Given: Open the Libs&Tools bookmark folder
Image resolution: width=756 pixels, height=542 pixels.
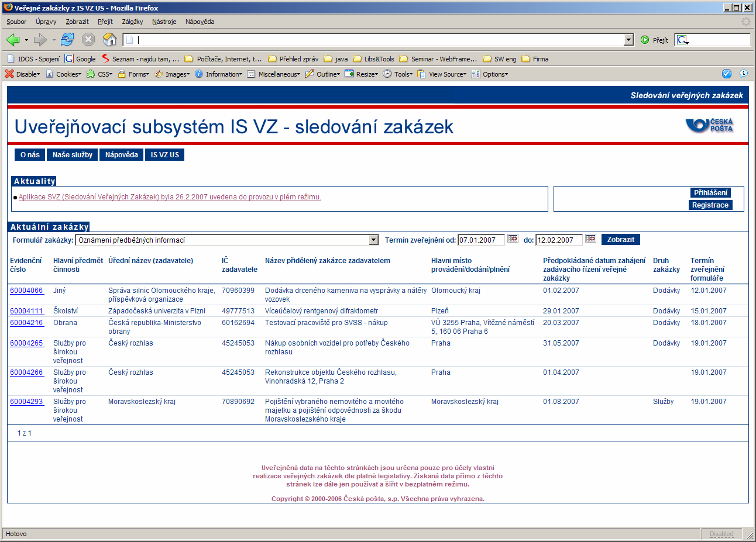Looking at the screenshot, I should [x=373, y=59].
